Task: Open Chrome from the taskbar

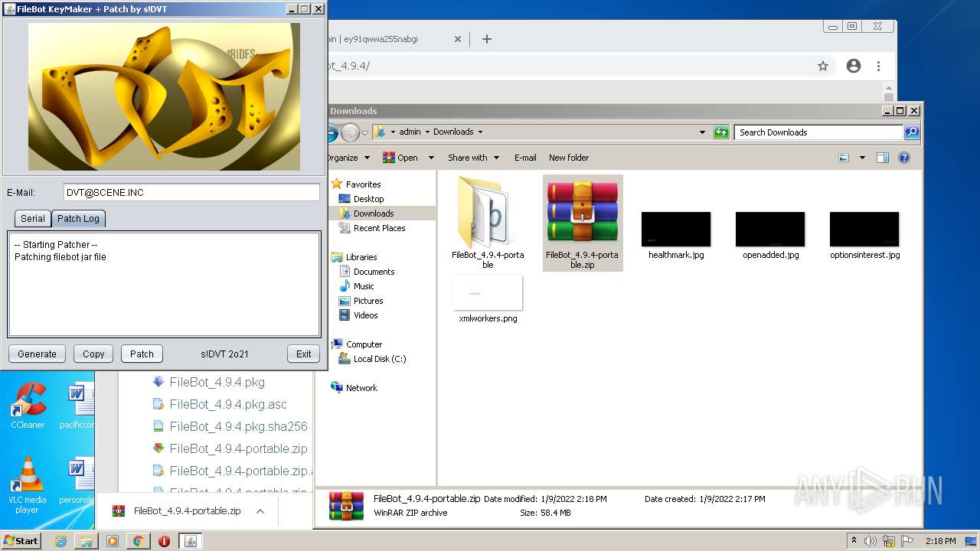Action: (x=139, y=541)
